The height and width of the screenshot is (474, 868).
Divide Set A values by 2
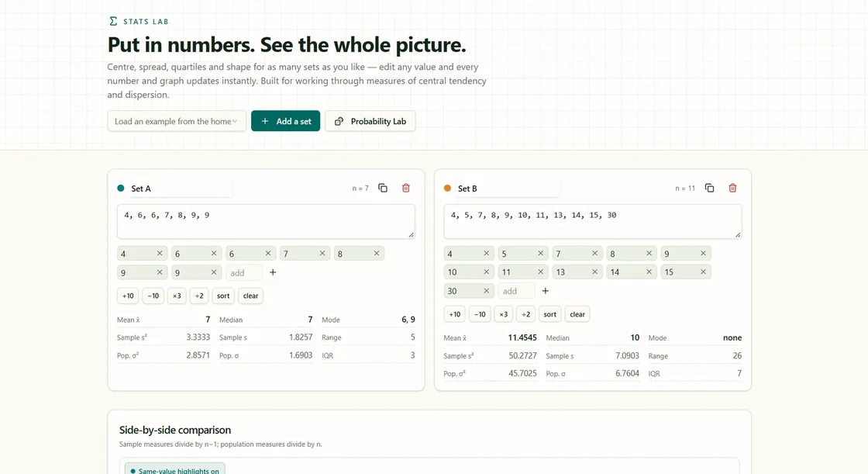point(199,296)
